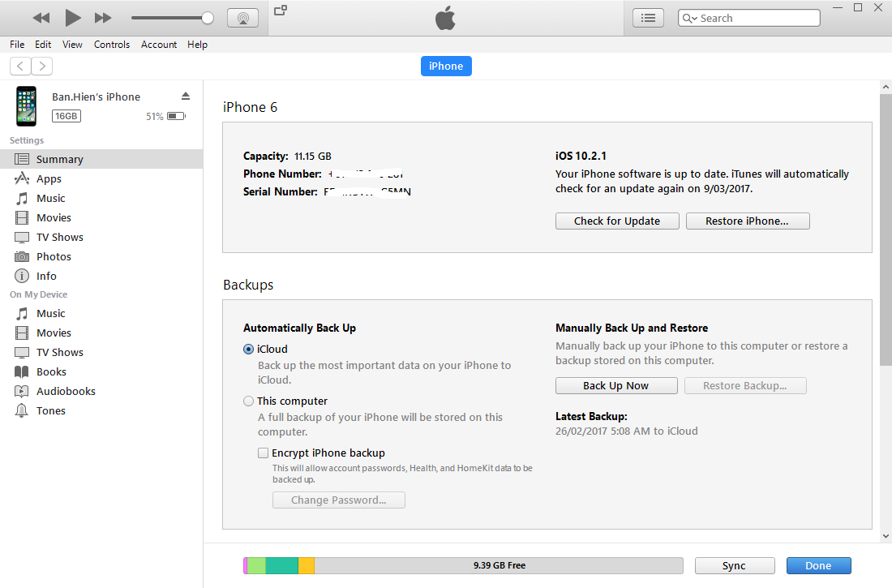The width and height of the screenshot is (892, 588).
Task: Click the rewind previous track button
Action: pos(41,18)
